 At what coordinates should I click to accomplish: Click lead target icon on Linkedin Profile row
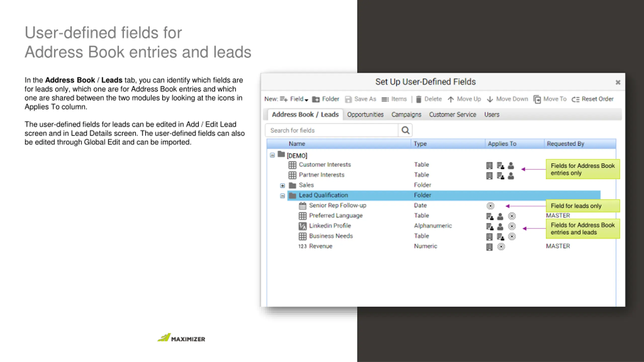click(512, 227)
